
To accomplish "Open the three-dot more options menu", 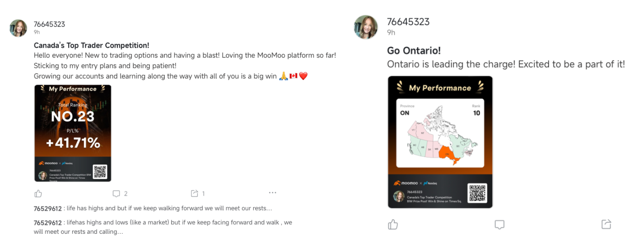I will (272, 193).
